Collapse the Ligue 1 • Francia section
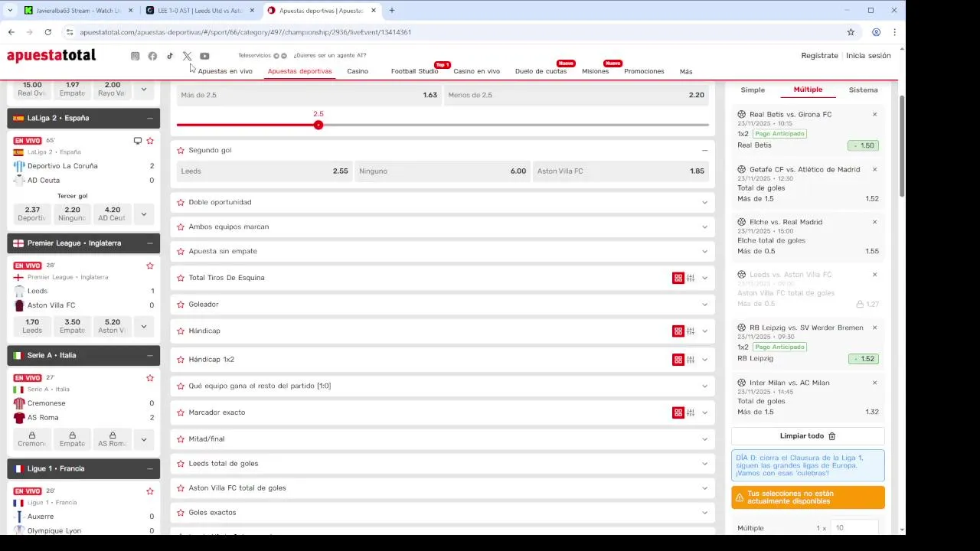This screenshot has height=551, width=980. (150, 468)
